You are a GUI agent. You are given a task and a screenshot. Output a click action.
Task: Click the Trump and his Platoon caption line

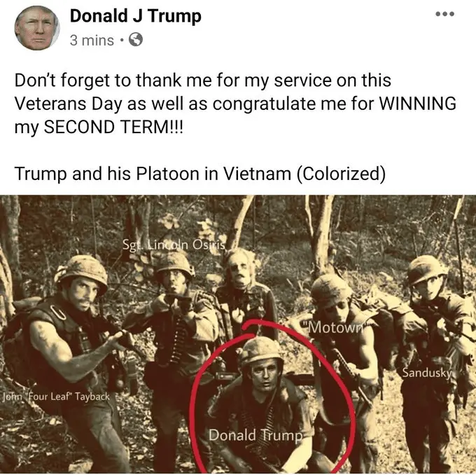(200, 174)
